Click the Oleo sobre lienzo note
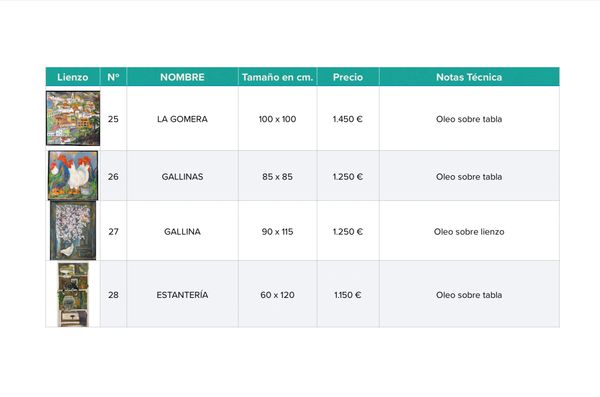Image resolution: width=600 pixels, height=397 pixels. click(469, 232)
